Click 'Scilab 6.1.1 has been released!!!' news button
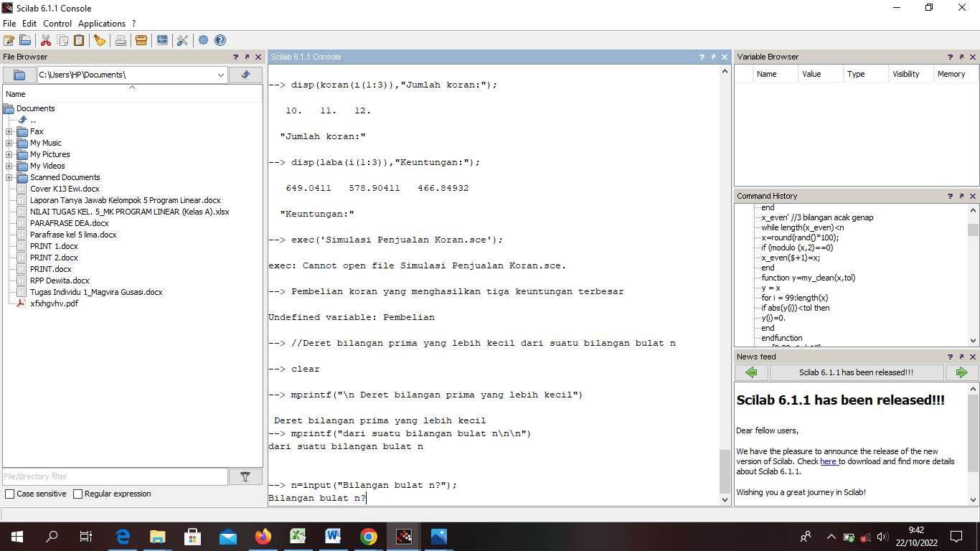The width and height of the screenshot is (980, 551). tap(857, 372)
